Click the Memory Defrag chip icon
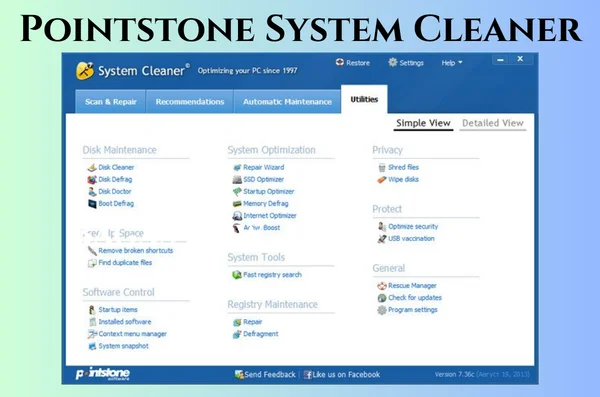Viewport: 600px width, 397px height. point(237,204)
